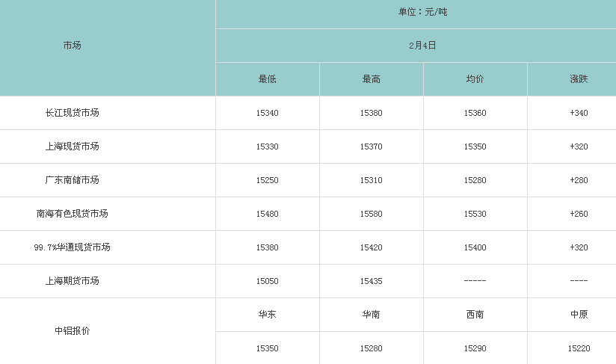The height and width of the screenshot is (364, 616).
Task: Click the 15220 中原 price cell
Action: (x=579, y=348)
